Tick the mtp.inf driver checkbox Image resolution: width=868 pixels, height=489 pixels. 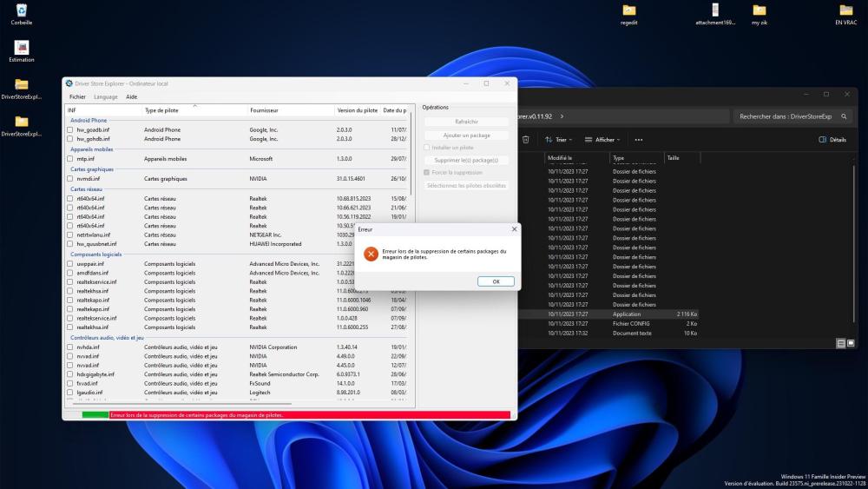[70, 159]
